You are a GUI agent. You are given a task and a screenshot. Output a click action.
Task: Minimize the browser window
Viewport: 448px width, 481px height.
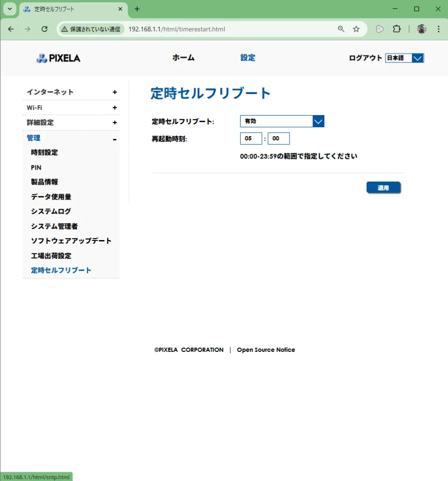(x=395, y=9)
